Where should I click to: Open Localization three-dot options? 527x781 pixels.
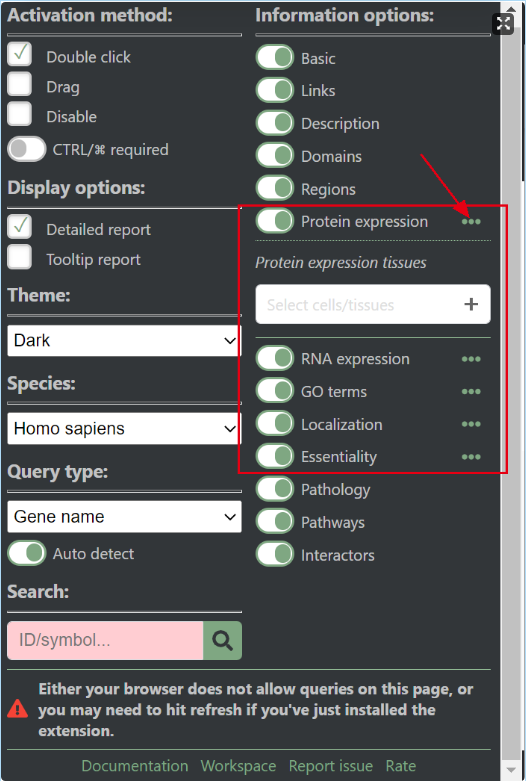coord(471,424)
